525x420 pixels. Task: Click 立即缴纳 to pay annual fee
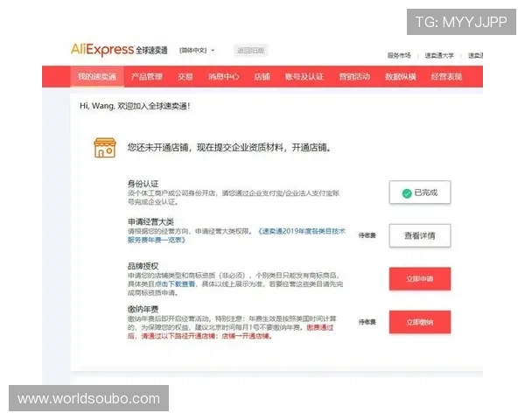(x=420, y=322)
